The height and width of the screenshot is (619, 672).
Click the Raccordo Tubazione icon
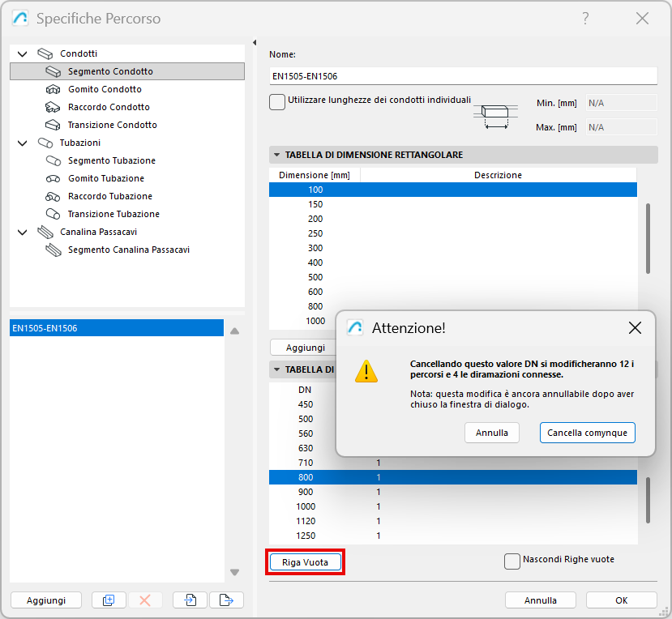pos(54,196)
